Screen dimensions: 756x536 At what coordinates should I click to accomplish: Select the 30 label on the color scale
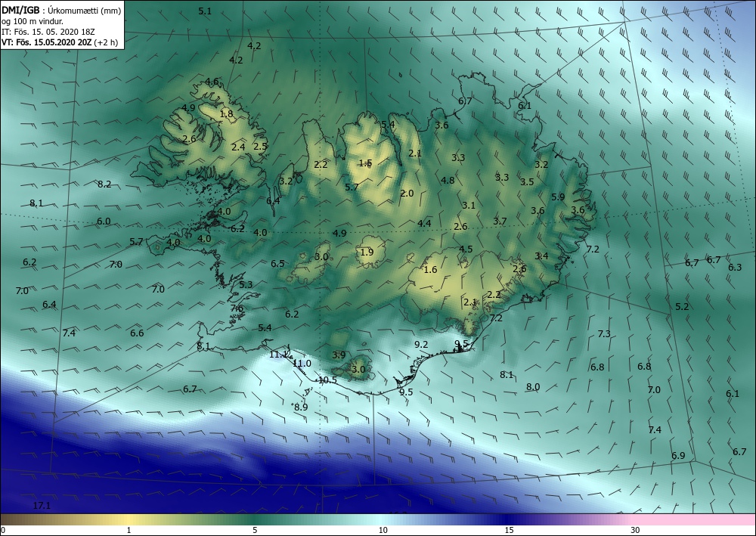pyautogui.click(x=635, y=530)
